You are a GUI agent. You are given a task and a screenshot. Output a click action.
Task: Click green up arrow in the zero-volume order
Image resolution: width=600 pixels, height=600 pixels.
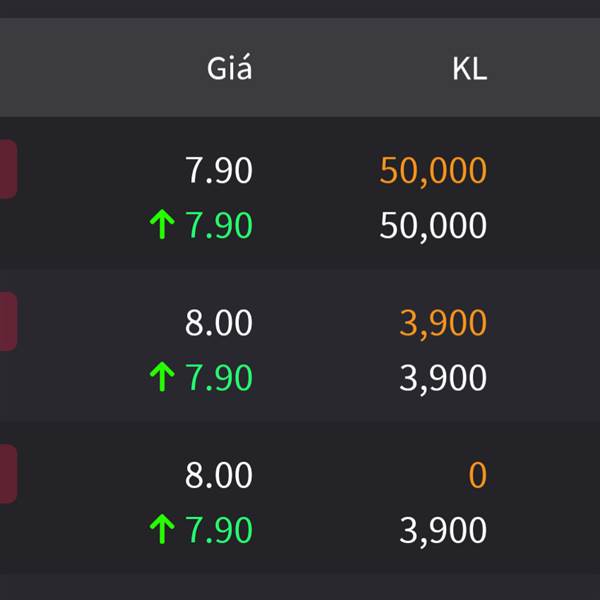pos(162,529)
